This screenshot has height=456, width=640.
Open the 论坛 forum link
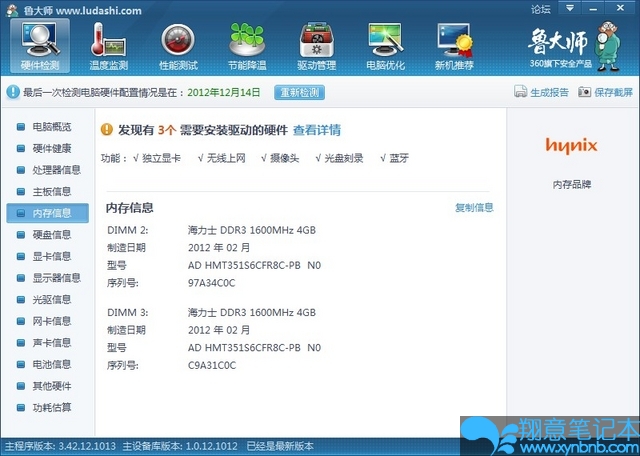point(540,10)
